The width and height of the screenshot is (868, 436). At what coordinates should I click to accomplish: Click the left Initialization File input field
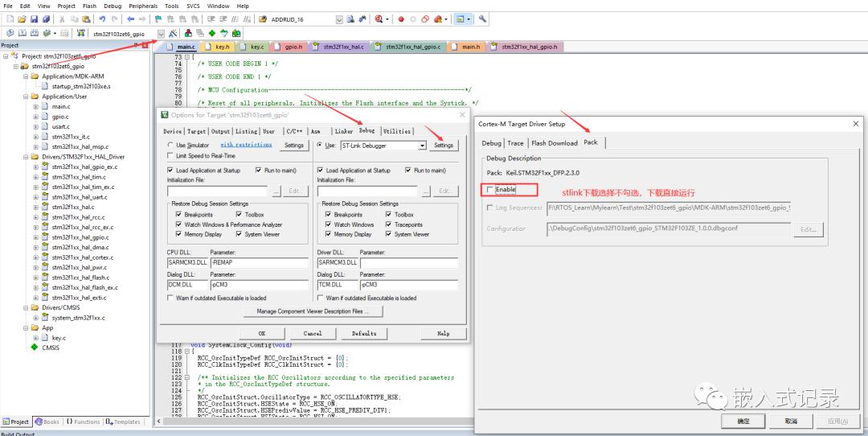click(217, 191)
